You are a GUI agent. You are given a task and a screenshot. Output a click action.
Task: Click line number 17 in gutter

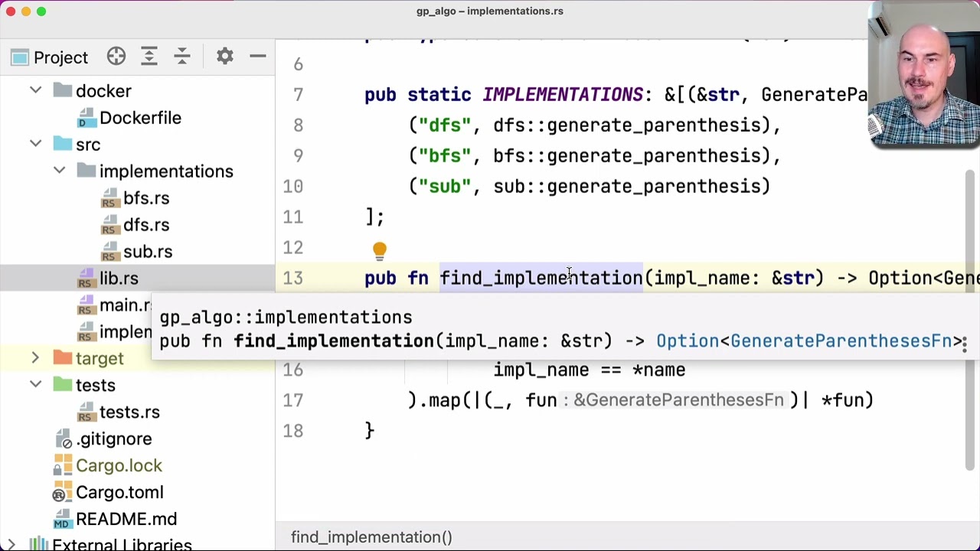click(x=293, y=400)
